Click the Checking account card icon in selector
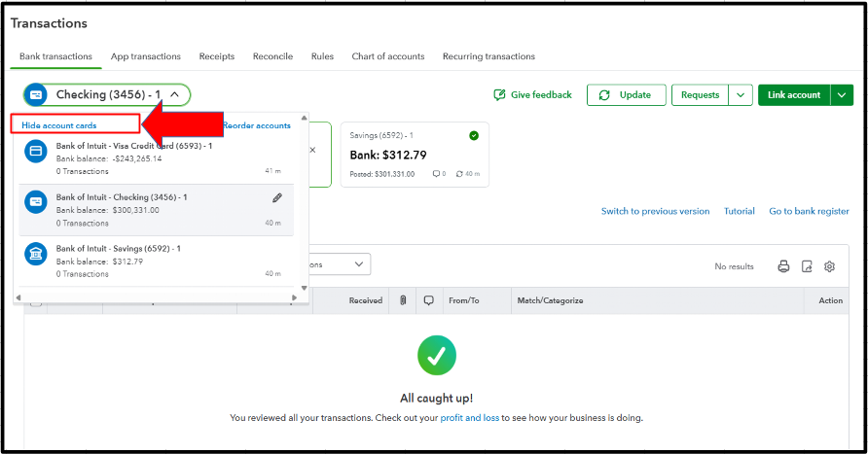868x454 pixels. [36, 95]
